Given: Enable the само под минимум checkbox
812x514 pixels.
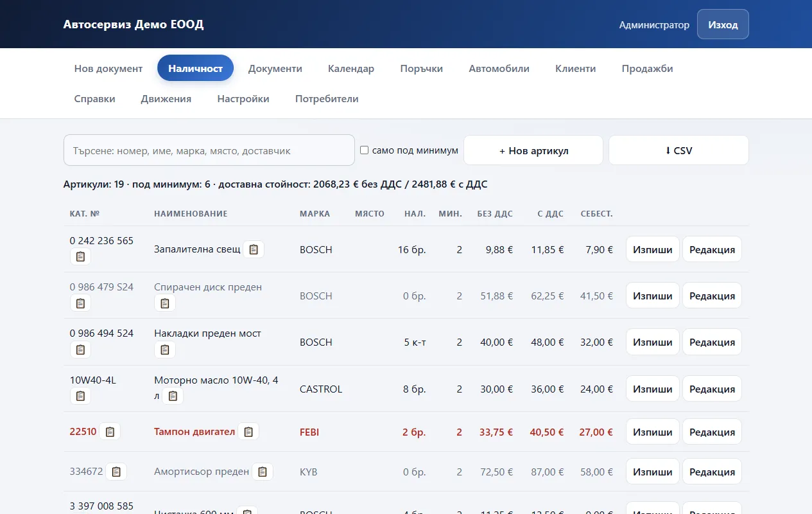Looking at the screenshot, I should pos(365,150).
